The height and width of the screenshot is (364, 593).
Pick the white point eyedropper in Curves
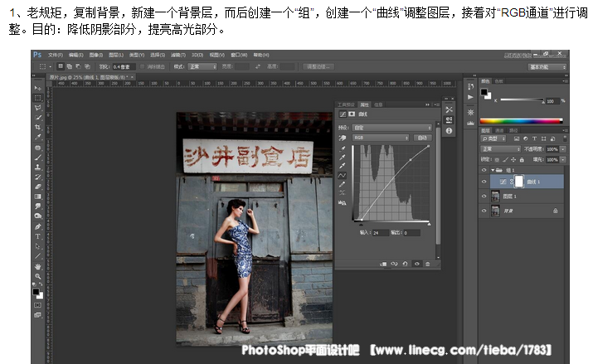coord(343,166)
